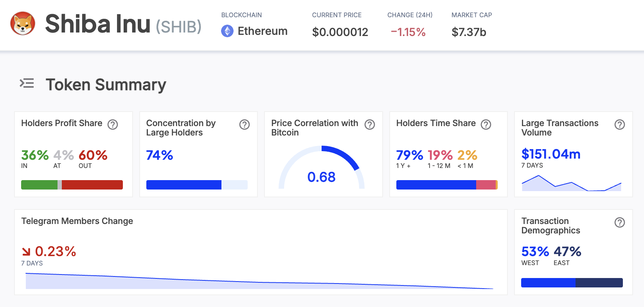Click the Telegram Members Change title
644x307 pixels.
[77, 221]
